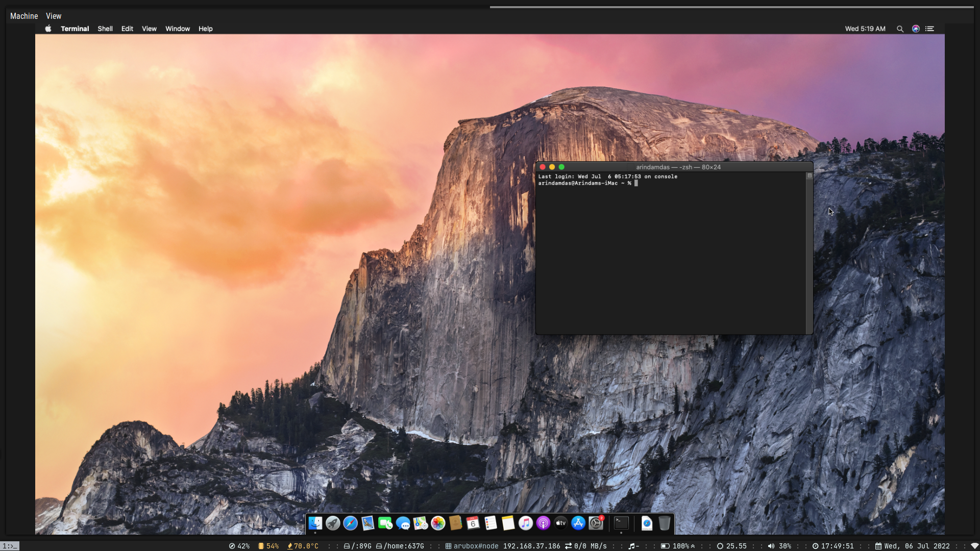980x551 pixels.
Task: Open Siri from menu bar
Action: (x=916, y=29)
